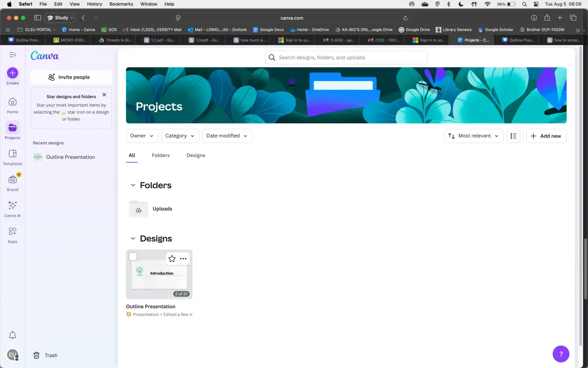588x368 pixels.
Task: Click the Safari share icon
Action: coord(547,17)
